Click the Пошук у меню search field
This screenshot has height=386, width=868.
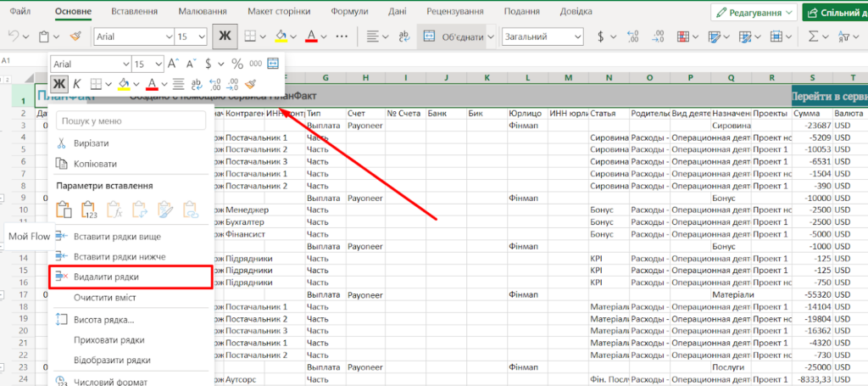click(x=131, y=120)
